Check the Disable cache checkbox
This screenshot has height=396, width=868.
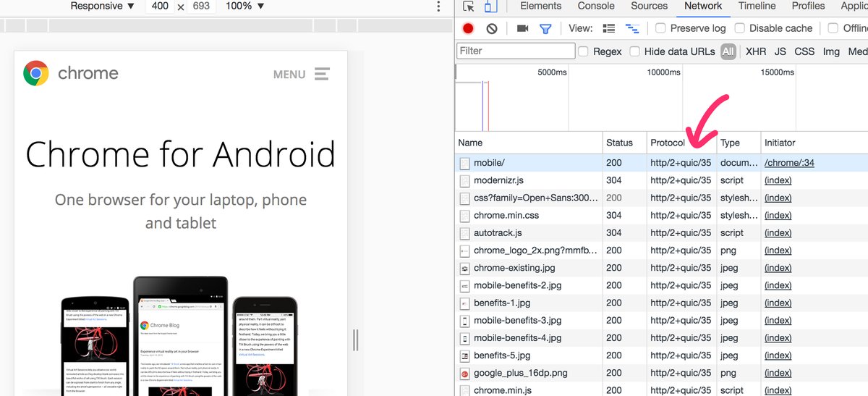tap(739, 28)
